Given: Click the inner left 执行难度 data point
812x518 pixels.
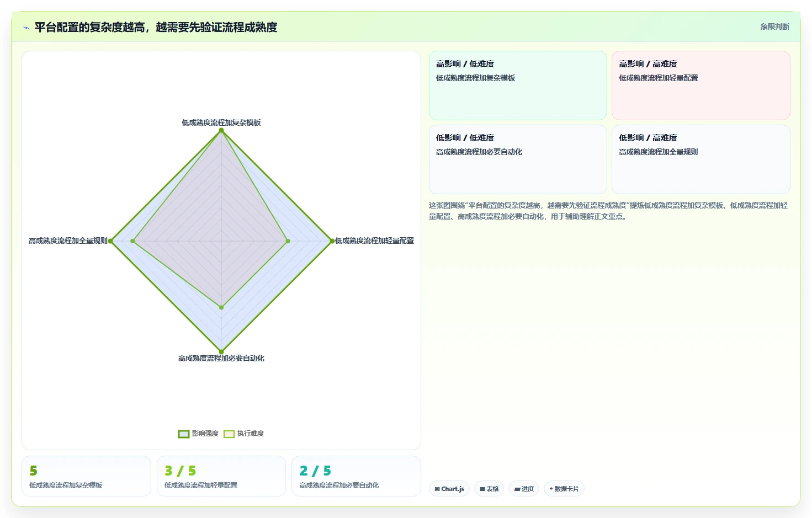Looking at the screenshot, I should pos(132,241).
